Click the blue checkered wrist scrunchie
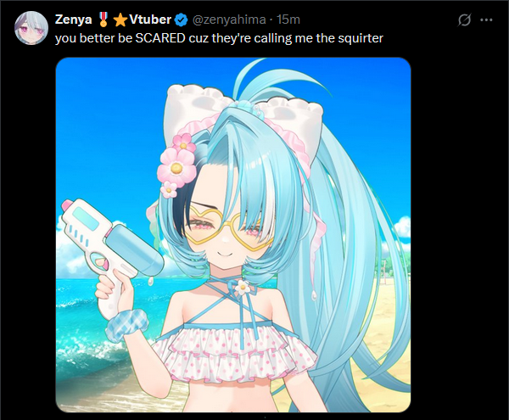The width and height of the screenshot is (509, 420). point(127,325)
